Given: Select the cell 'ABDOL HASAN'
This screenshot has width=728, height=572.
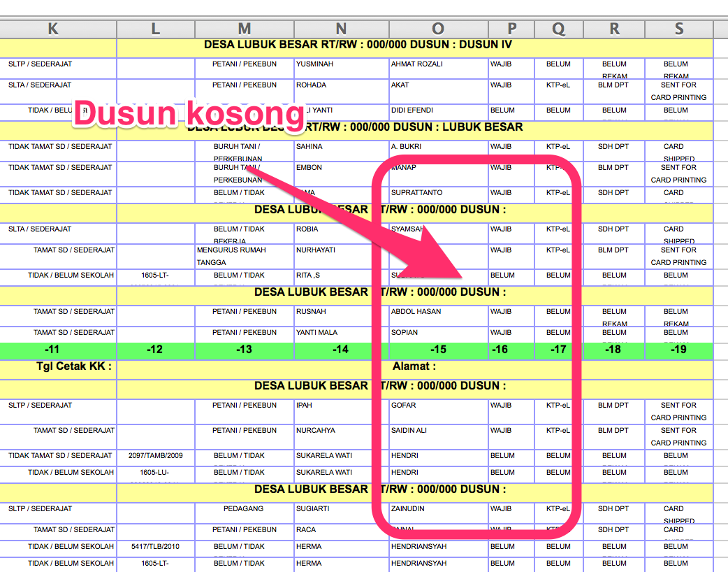Looking at the screenshot, I should (438, 316).
